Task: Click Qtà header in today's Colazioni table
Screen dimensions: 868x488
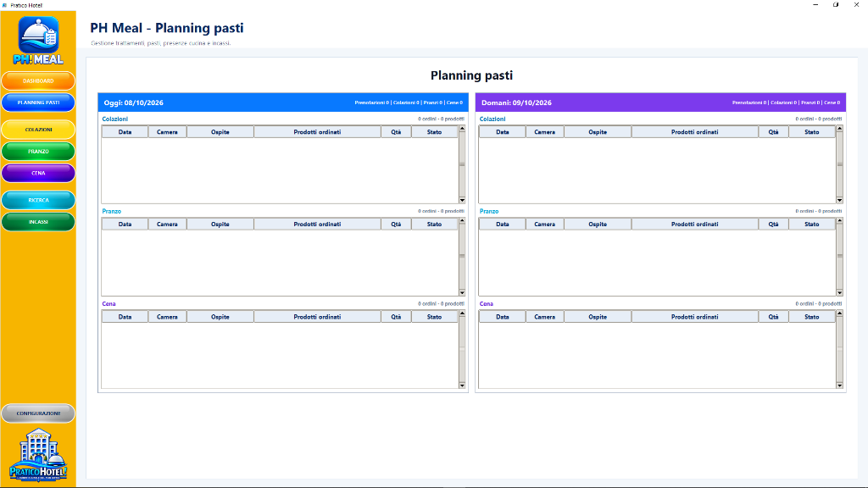Action: (x=396, y=131)
